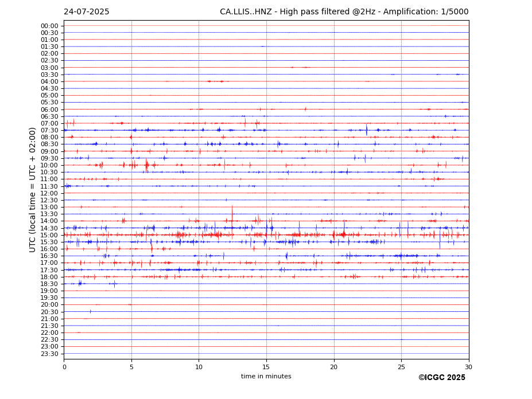Click the 01:30 row time label
This screenshot has width=532, height=399.
click(49, 47)
